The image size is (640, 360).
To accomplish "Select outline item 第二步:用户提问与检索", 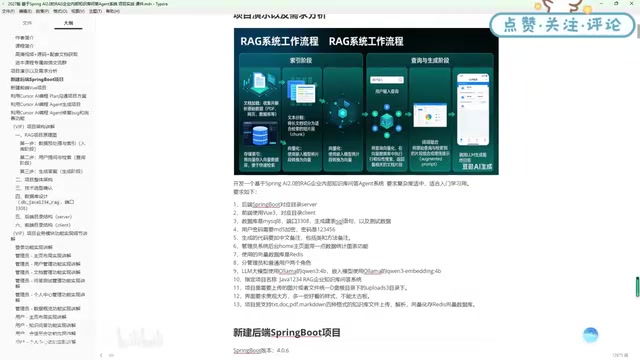I will [x=53, y=160].
